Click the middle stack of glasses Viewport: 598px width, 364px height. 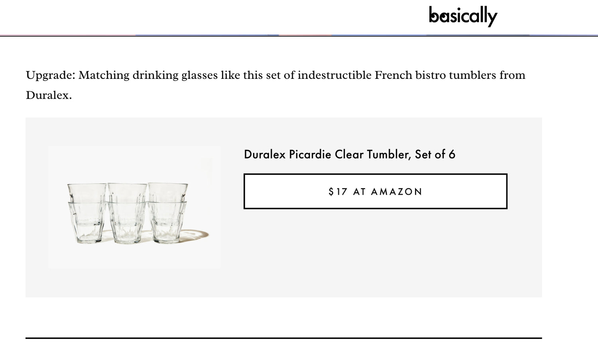[127, 213]
